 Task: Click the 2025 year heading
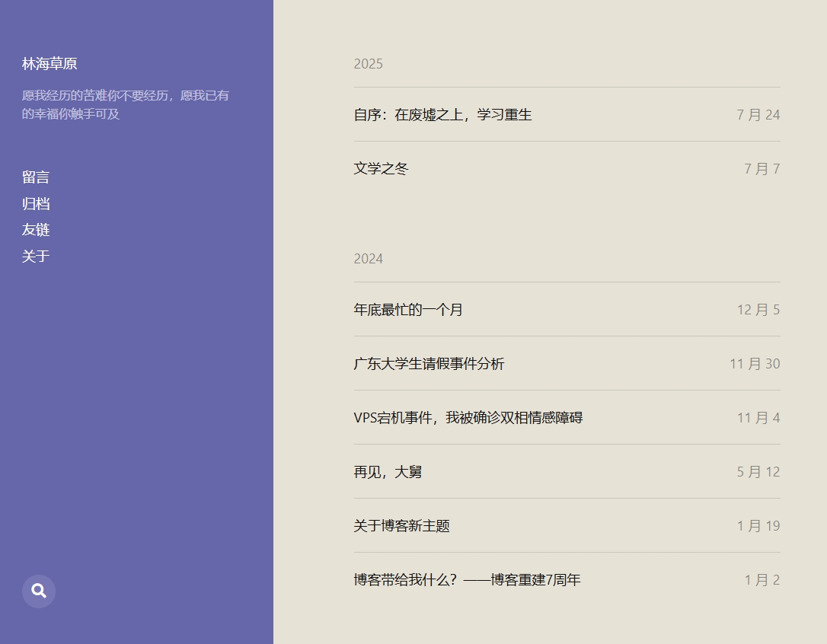[x=368, y=64]
